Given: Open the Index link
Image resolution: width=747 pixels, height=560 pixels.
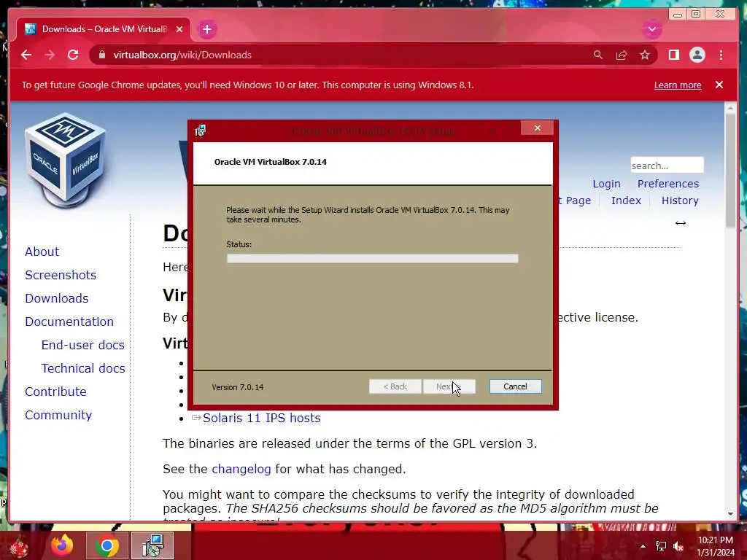Looking at the screenshot, I should (626, 201).
